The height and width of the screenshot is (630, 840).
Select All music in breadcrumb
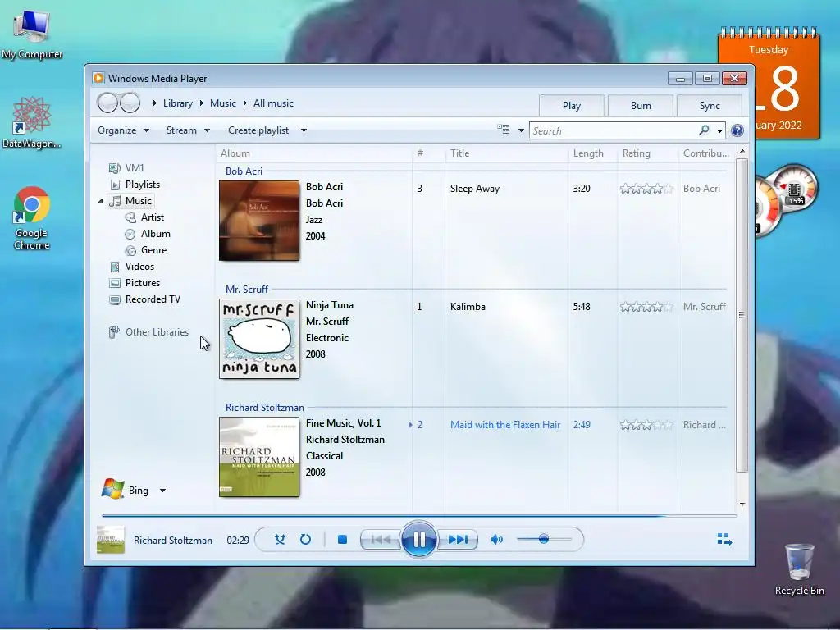click(273, 103)
